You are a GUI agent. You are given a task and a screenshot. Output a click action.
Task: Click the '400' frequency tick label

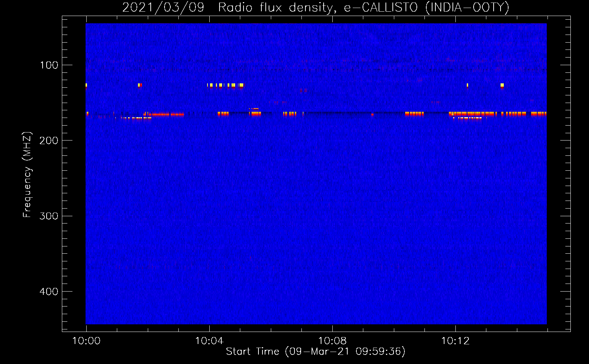49,292
